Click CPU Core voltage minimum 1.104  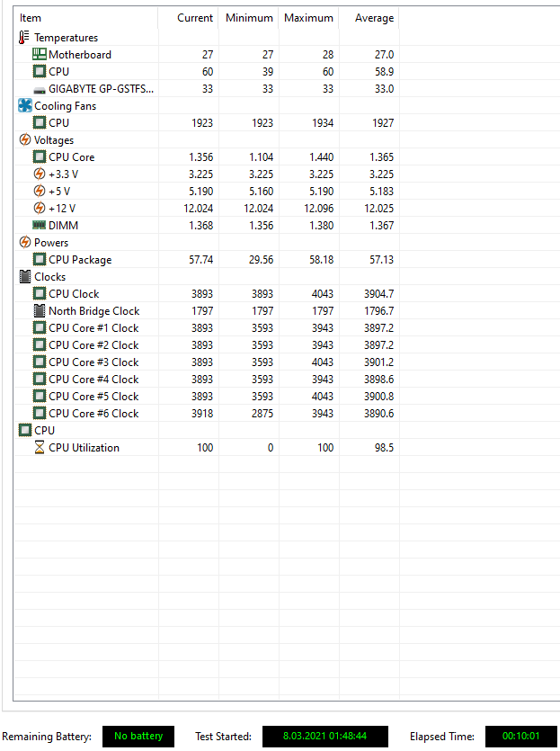[261, 157]
